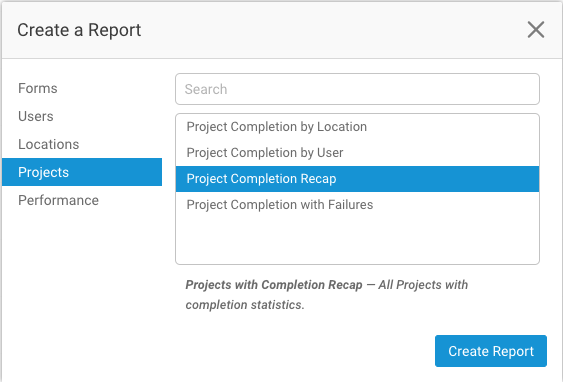Image resolution: width=563 pixels, height=382 pixels.
Task: Click the Search placeholder text
Action: click(x=206, y=89)
